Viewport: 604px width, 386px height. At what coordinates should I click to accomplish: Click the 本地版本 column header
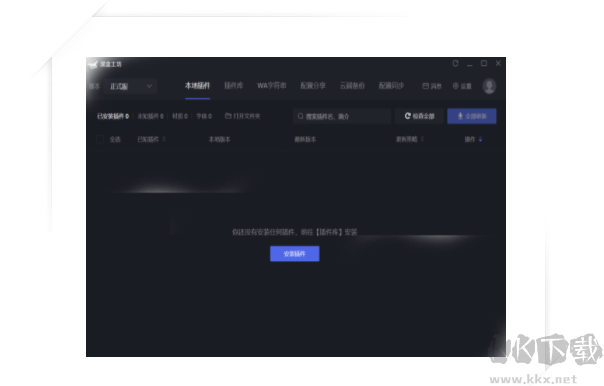coord(219,139)
